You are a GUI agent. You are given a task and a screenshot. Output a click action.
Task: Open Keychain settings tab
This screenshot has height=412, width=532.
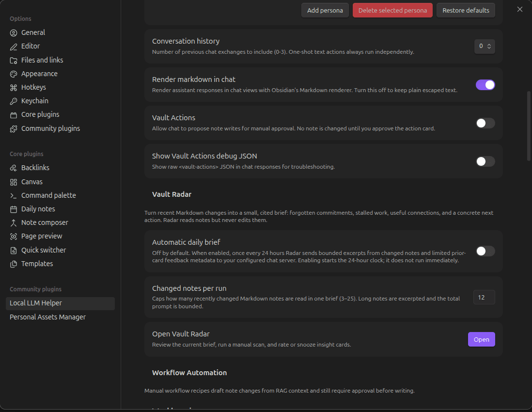tap(61, 101)
